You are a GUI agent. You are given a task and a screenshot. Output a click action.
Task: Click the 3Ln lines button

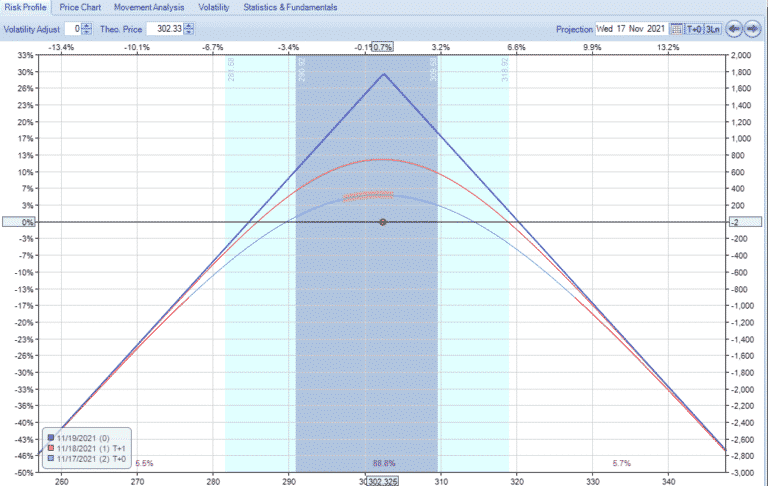(711, 29)
